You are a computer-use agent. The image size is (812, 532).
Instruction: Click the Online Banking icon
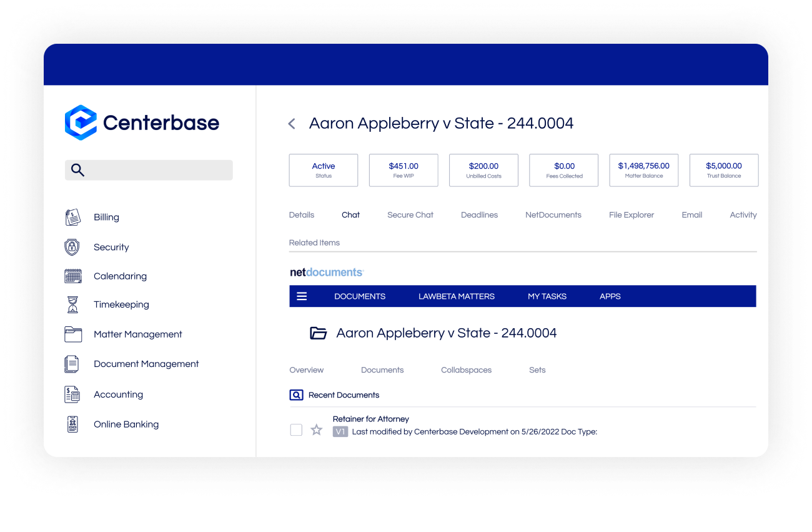point(72,424)
